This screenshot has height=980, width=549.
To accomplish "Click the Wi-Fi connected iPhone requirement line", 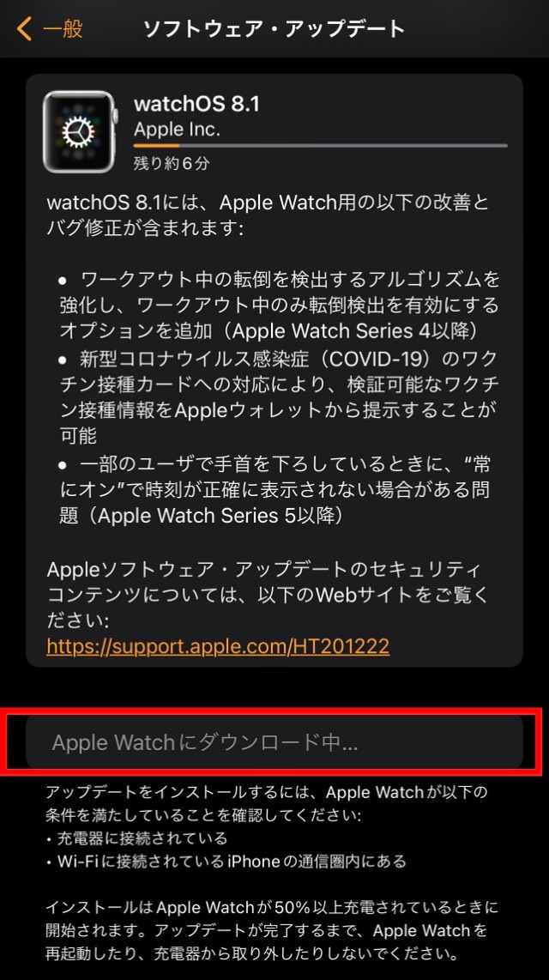I will (x=226, y=862).
